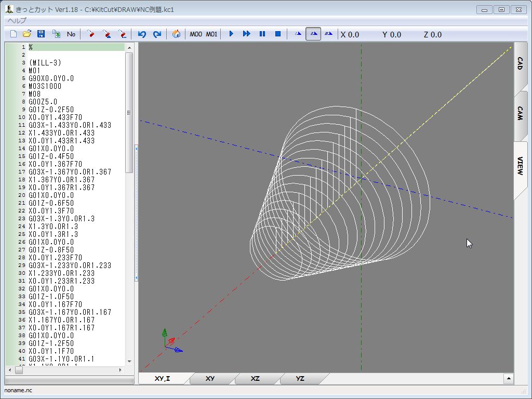Click the home icon in toolbar
This screenshot has width=532, height=399.
176,34
